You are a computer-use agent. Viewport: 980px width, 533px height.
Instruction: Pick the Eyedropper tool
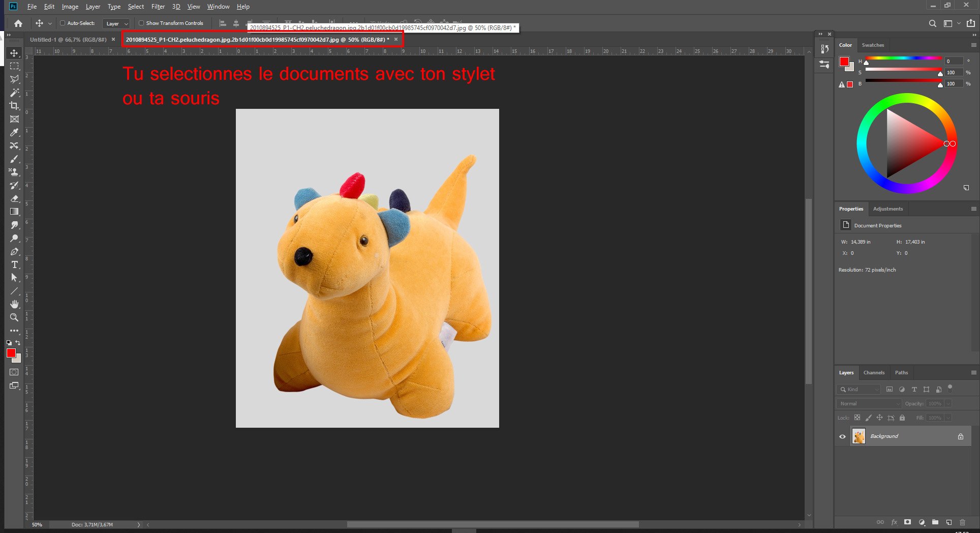[14, 133]
